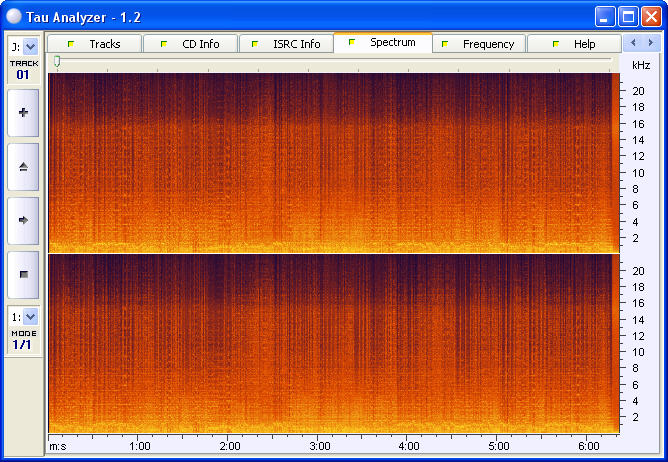The width and height of the screenshot is (668, 462).
Task: Select the ISRC Info tab
Action: point(285,44)
